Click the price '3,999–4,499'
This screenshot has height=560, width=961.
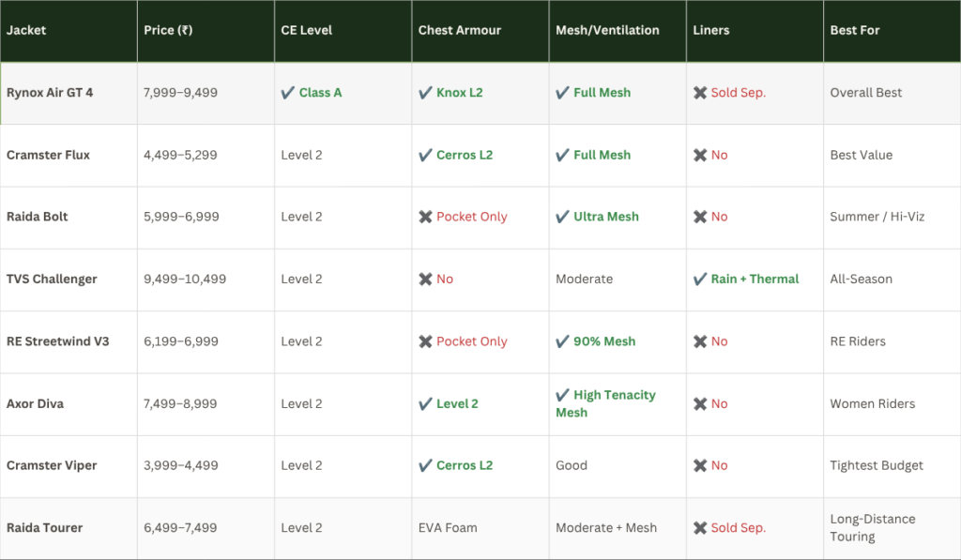(181, 465)
